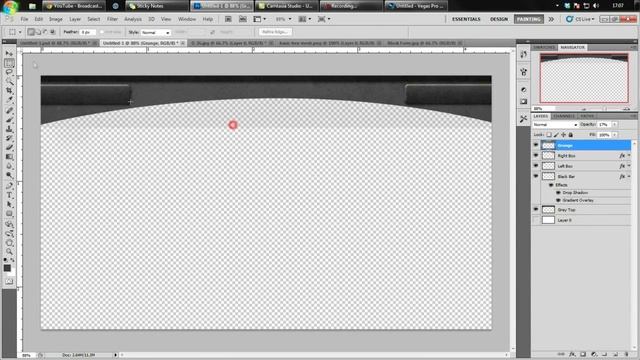Switch to the Essentials workspace

tap(466, 19)
